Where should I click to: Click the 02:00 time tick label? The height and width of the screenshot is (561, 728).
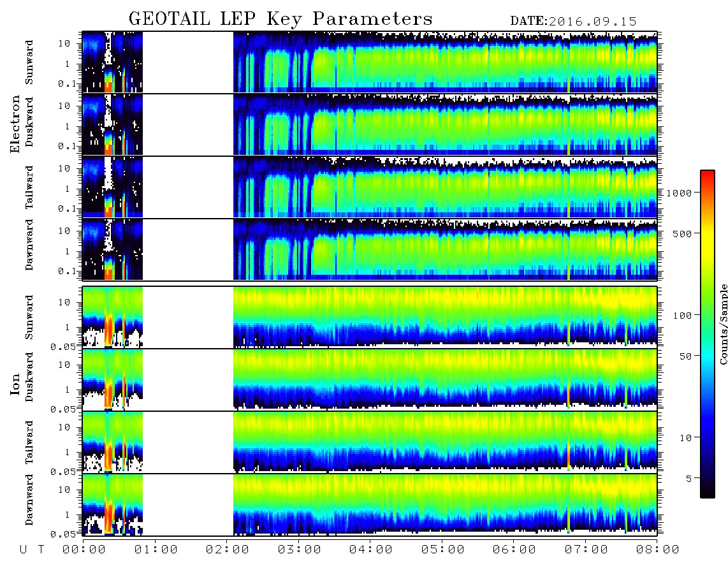click(x=228, y=550)
